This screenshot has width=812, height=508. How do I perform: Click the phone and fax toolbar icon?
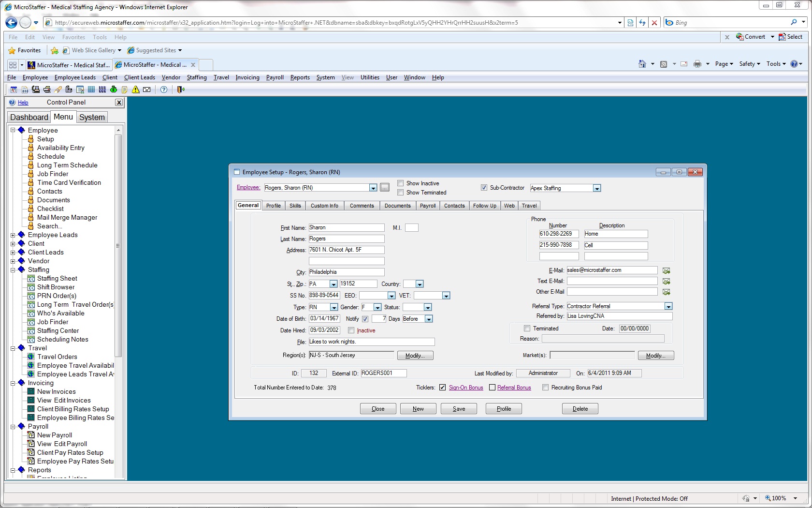[x=36, y=90]
